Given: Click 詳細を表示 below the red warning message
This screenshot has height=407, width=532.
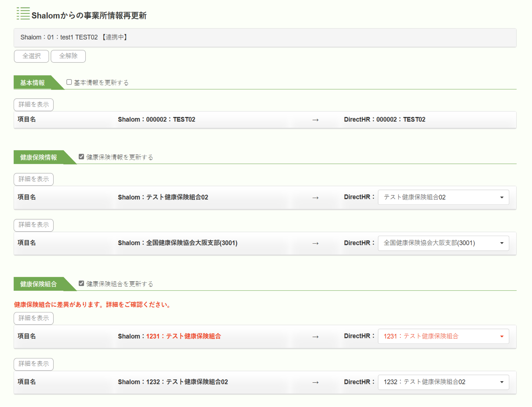Looking at the screenshot, I should coord(34,318).
